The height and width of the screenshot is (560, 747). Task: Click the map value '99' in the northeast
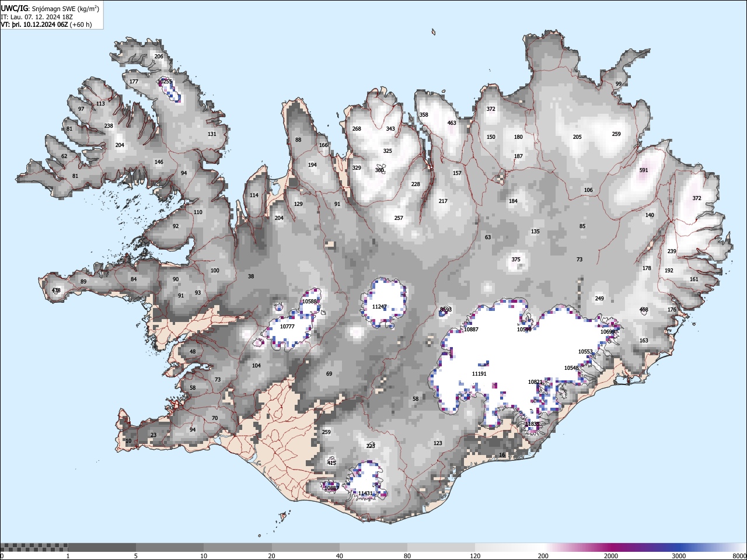point(619,84)
